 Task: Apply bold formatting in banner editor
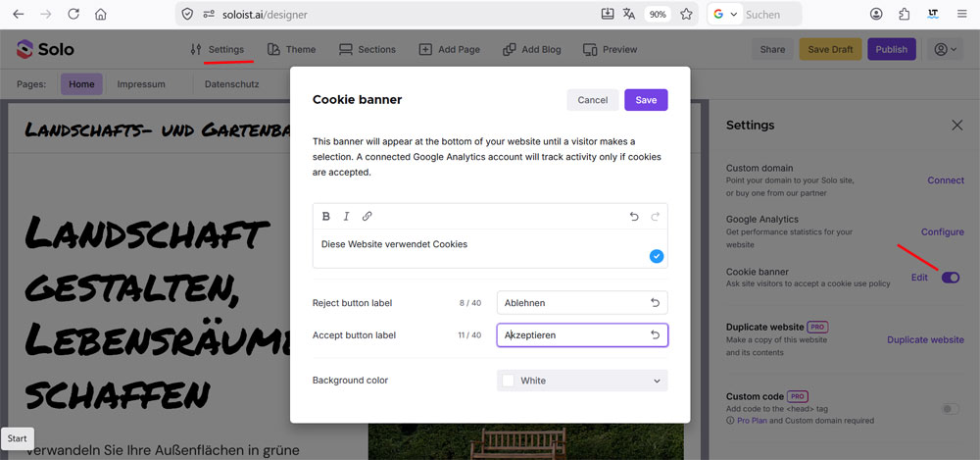(325, 217)
